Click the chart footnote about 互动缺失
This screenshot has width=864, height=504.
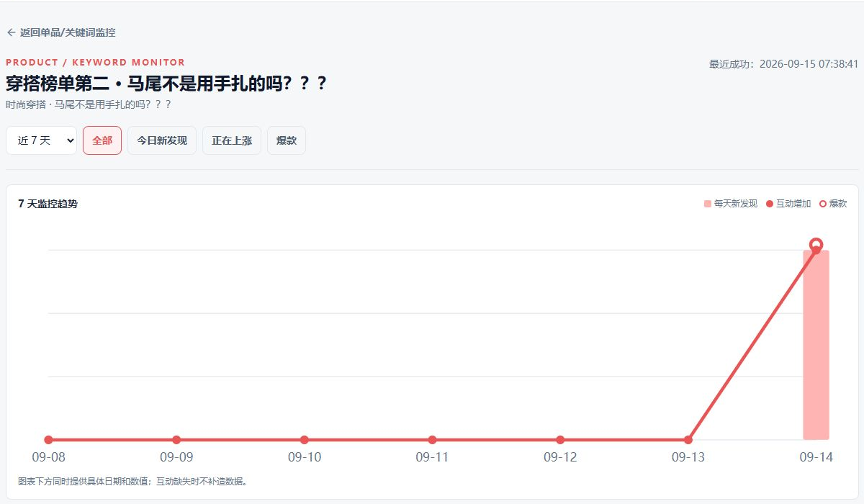tap(133, 481)
